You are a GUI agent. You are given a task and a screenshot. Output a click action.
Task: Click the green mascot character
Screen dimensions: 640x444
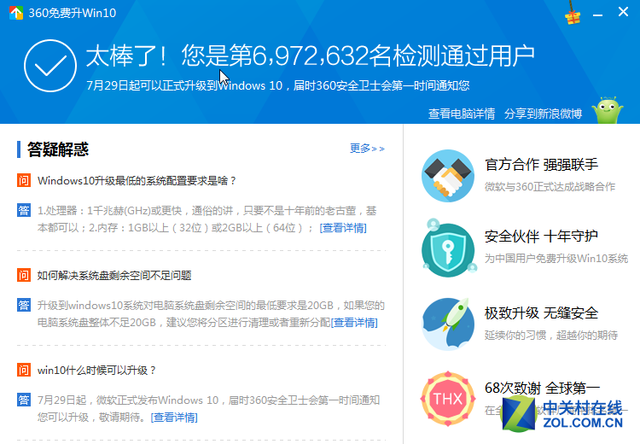click(x=607, y=110)
